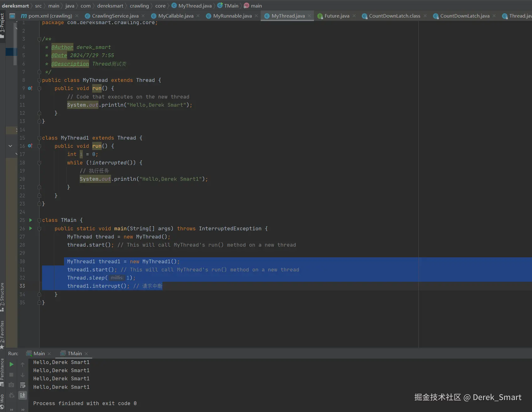Image resolution: width=532 pixels, height=412 pixels.
Task: Click the camera thread dump icon
Action: 11,385
